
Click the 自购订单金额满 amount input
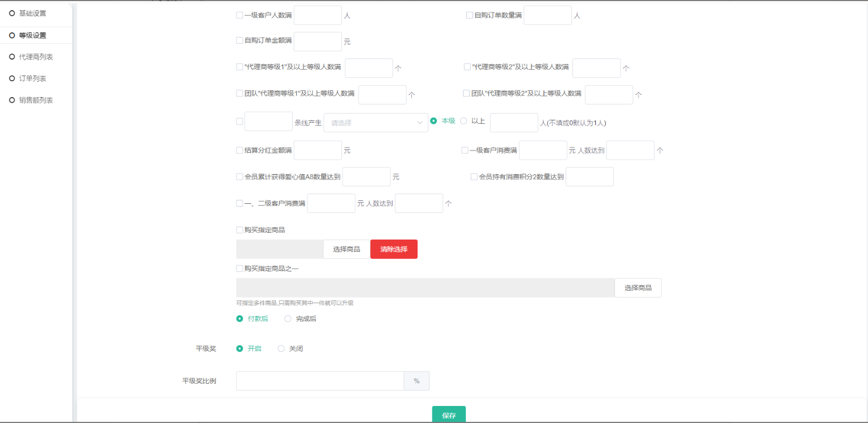(318, 41)
